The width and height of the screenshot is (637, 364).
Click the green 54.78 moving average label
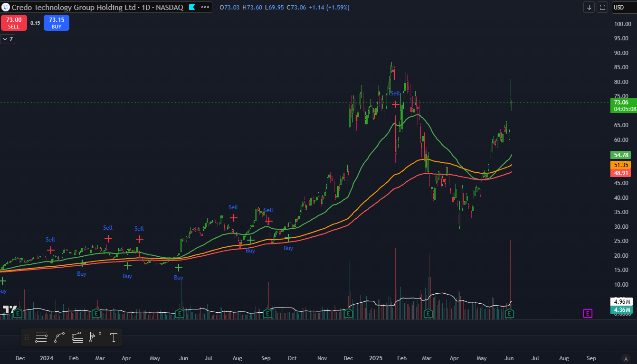621,155
